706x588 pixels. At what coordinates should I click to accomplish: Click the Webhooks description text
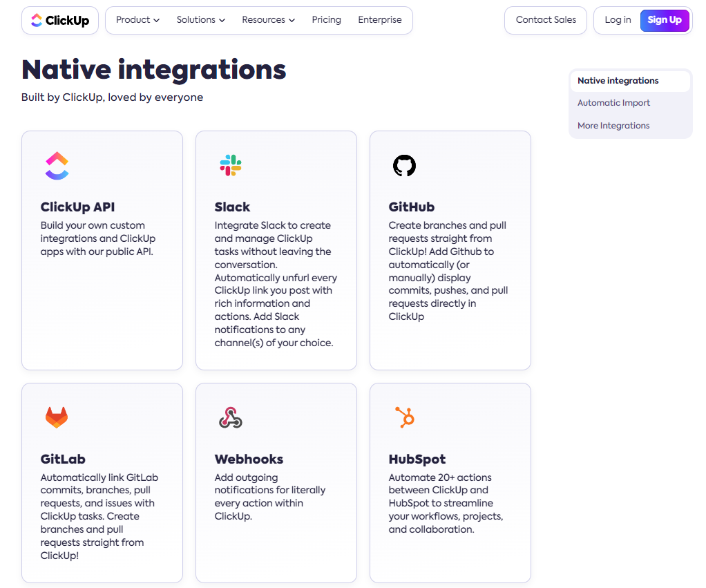[269, 497]
